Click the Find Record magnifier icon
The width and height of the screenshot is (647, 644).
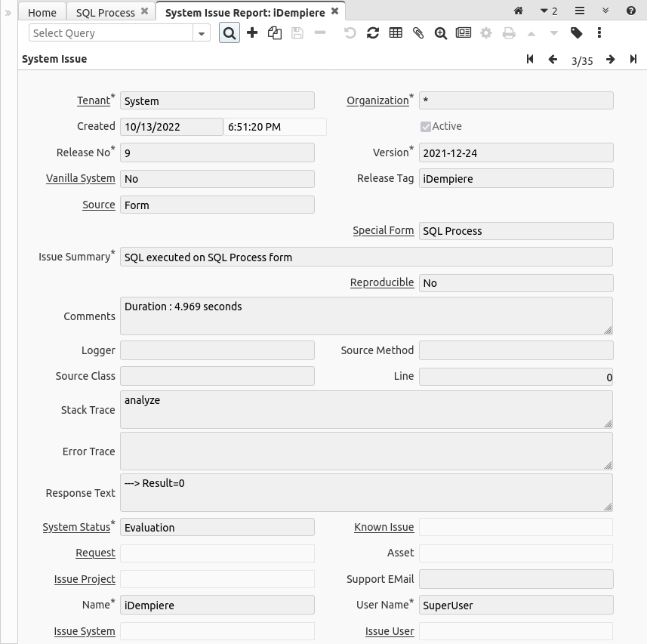pyautogui.click(x=230, y=33)
